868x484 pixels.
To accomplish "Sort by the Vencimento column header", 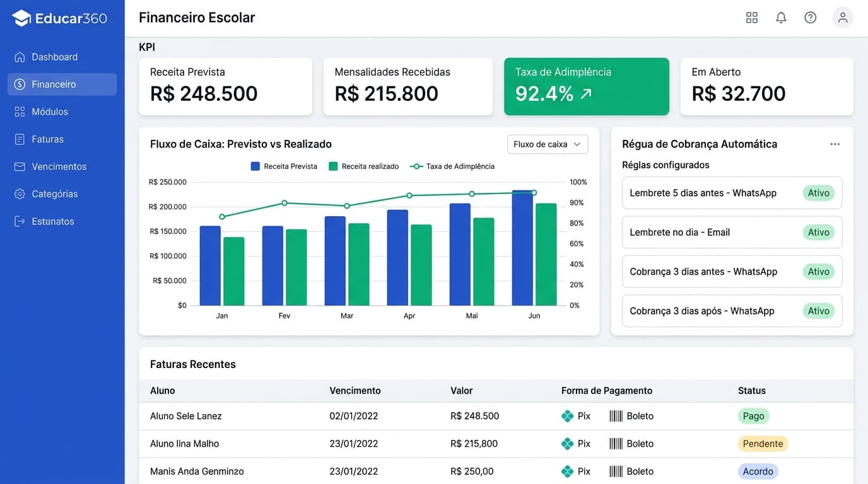I will 355,391.
